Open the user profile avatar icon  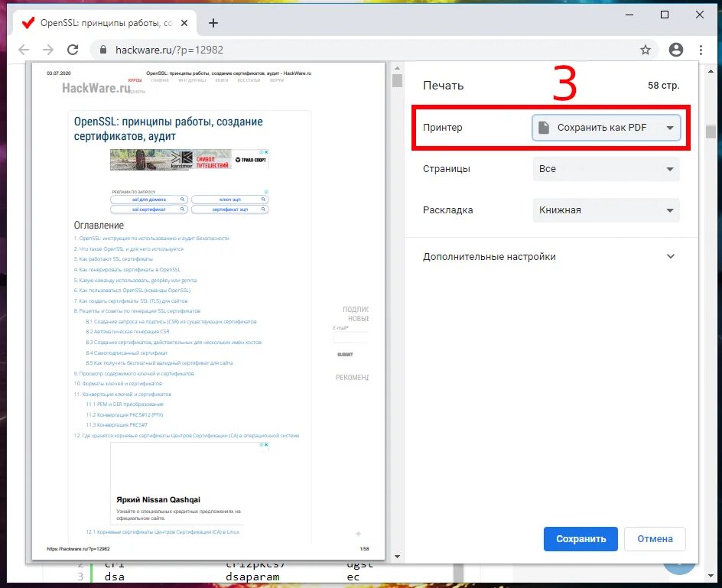tap(676, 50)
